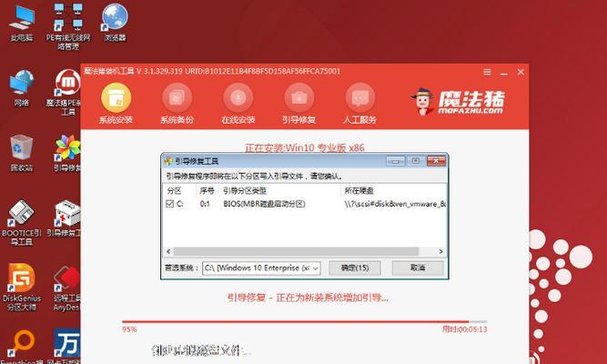Select 系统安装 in top toolbar
Screen dimensions: 607x364
[x=116, y=104]
